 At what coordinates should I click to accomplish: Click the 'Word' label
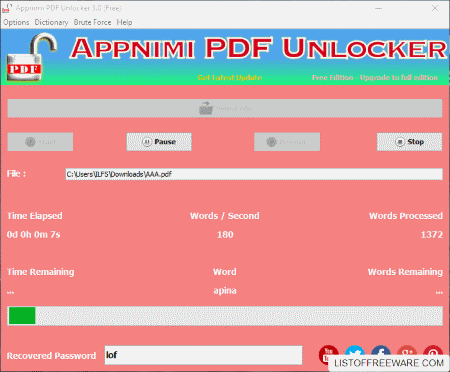[x=225, y=272]
